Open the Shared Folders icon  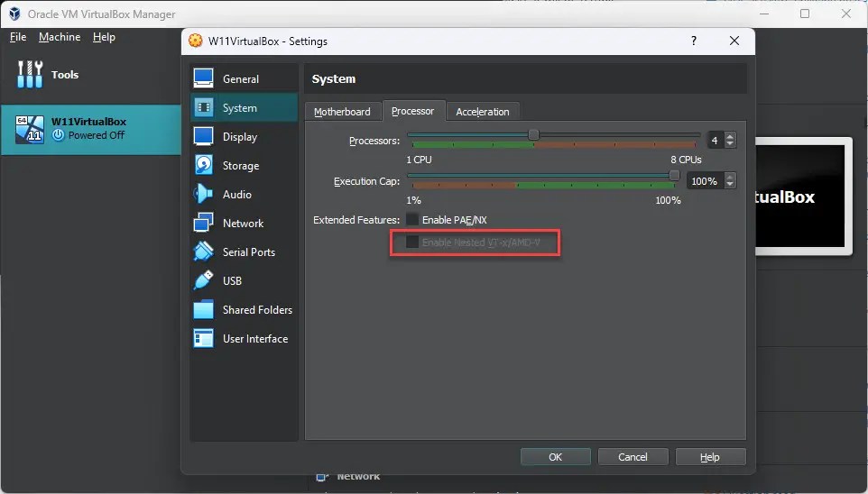[x=203, y=309]
